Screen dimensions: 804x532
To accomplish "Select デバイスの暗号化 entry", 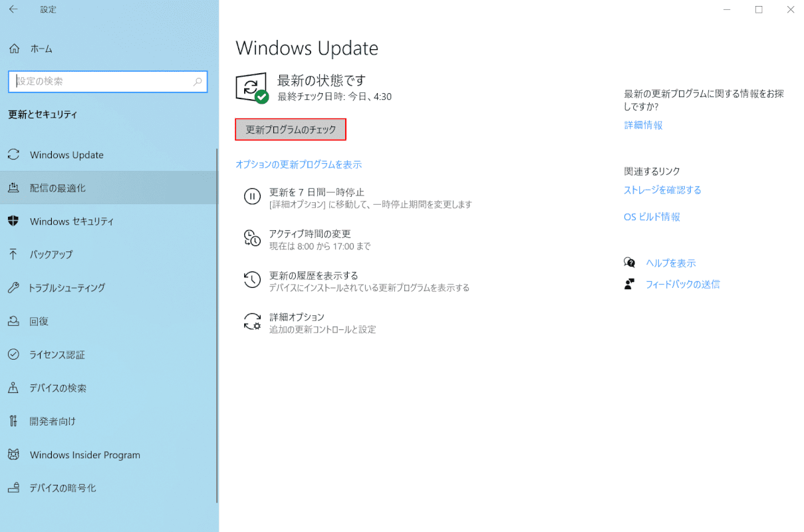I will pos(109,488).
